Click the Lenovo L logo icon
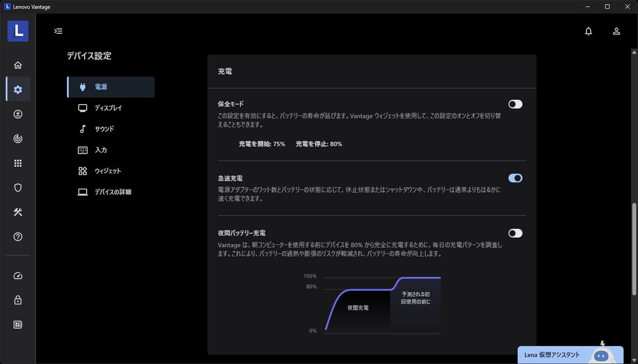Viewport: 638px width, 364px height. [x=18, y=31]
